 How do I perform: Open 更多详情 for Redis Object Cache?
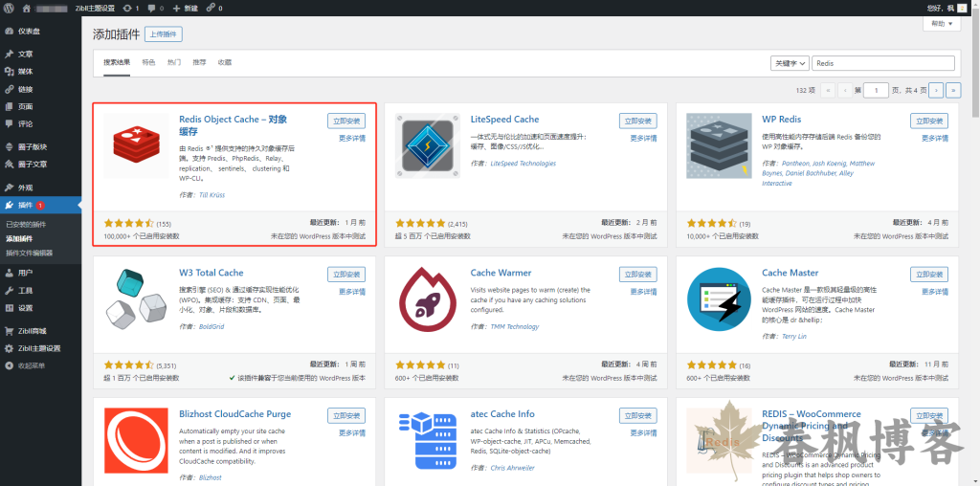pos(352,139)
